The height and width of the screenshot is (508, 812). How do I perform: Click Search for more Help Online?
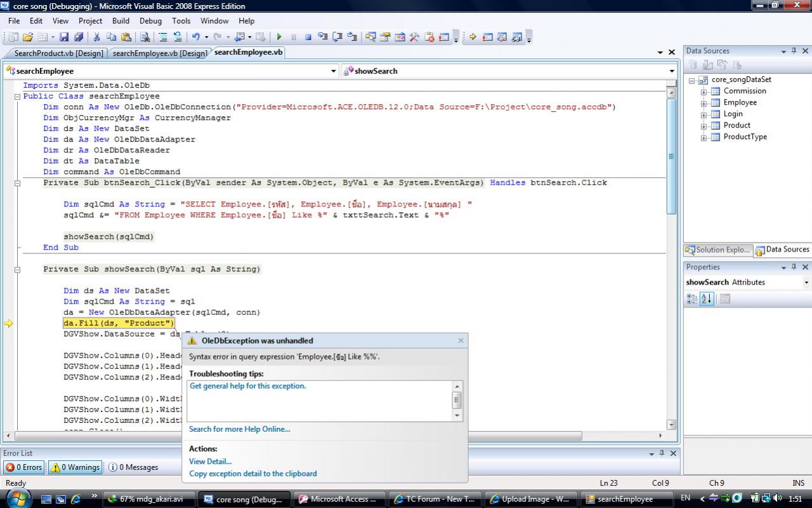coord(239,429)
